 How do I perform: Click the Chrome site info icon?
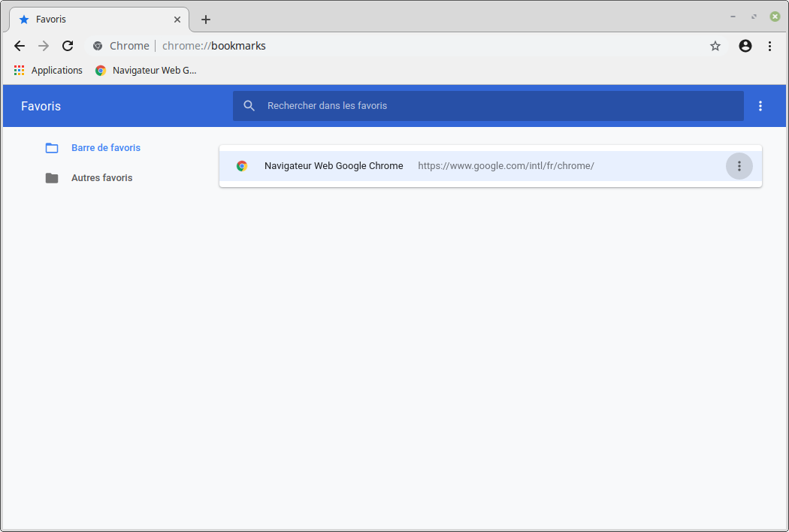(98, 46)
